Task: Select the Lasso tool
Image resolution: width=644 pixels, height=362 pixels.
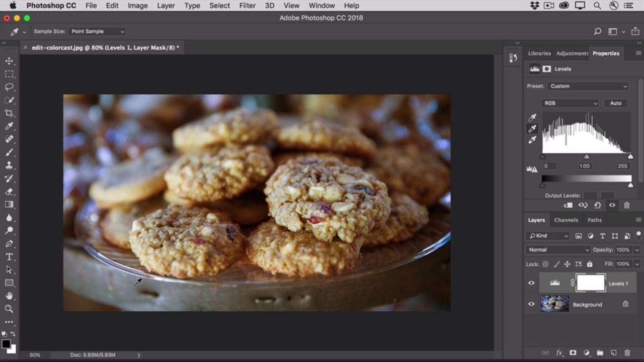Action: [x=9, y=87]
